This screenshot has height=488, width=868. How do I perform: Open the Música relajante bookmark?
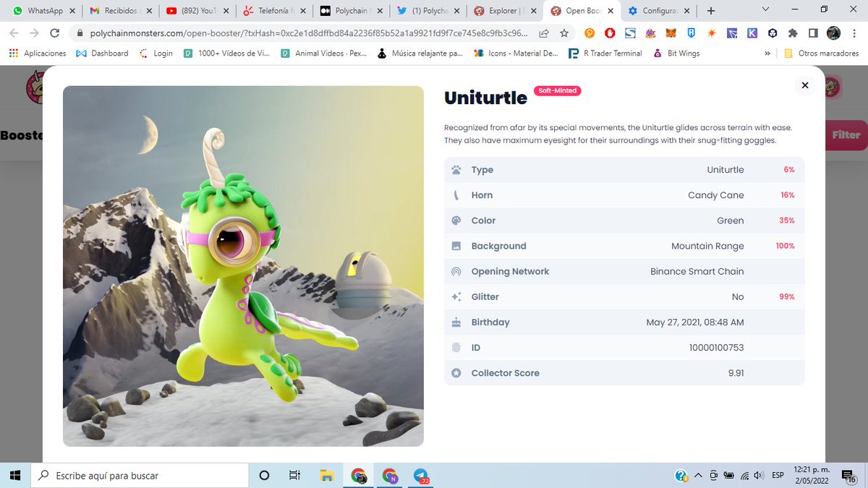click(x=420, y=53)
